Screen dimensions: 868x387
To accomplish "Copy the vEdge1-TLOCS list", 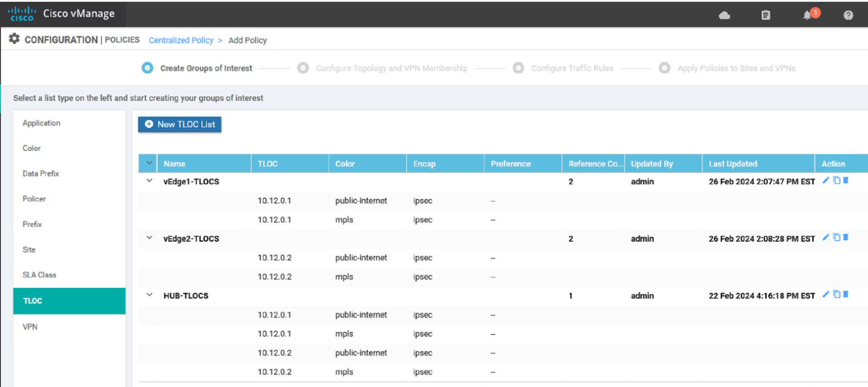I will [x=837, y=180].
